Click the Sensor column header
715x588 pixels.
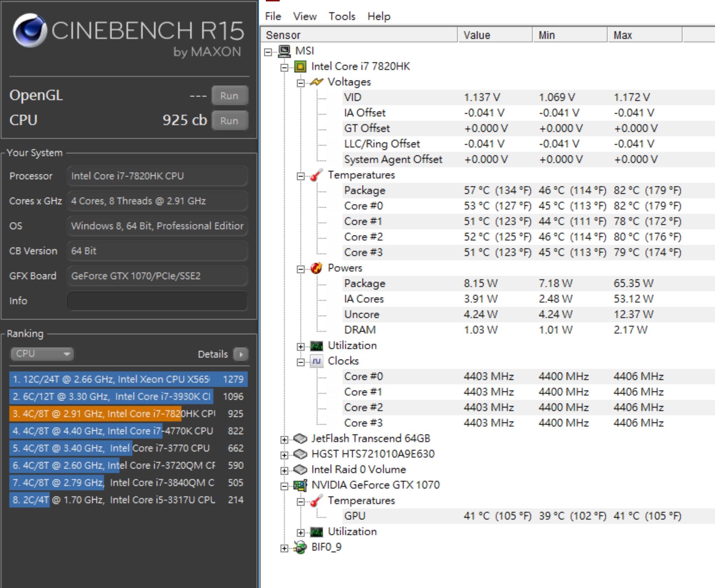(359, 35)
